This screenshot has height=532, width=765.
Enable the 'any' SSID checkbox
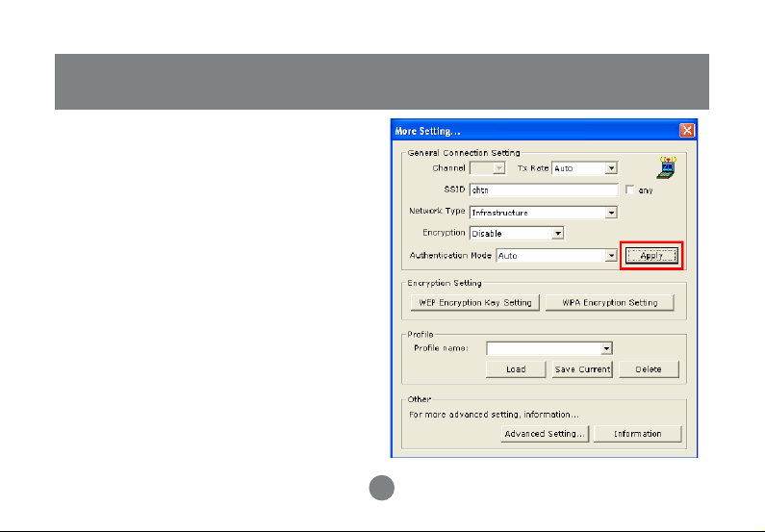[630, 190]
